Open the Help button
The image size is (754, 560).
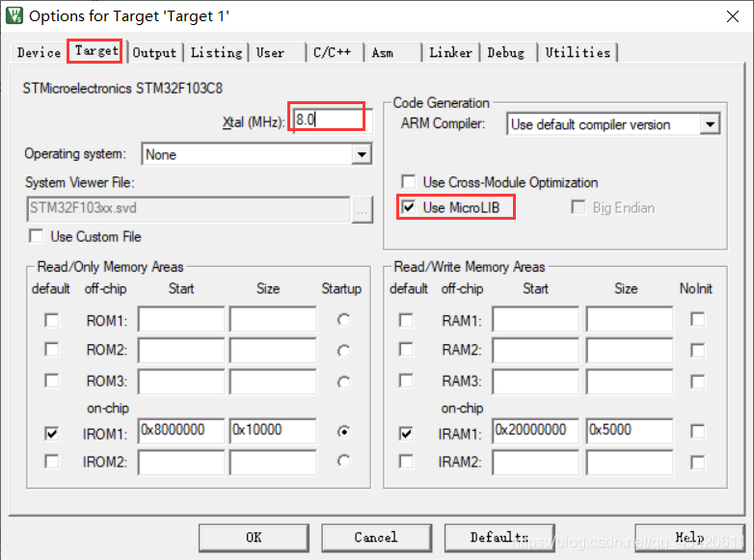(689, 538)
